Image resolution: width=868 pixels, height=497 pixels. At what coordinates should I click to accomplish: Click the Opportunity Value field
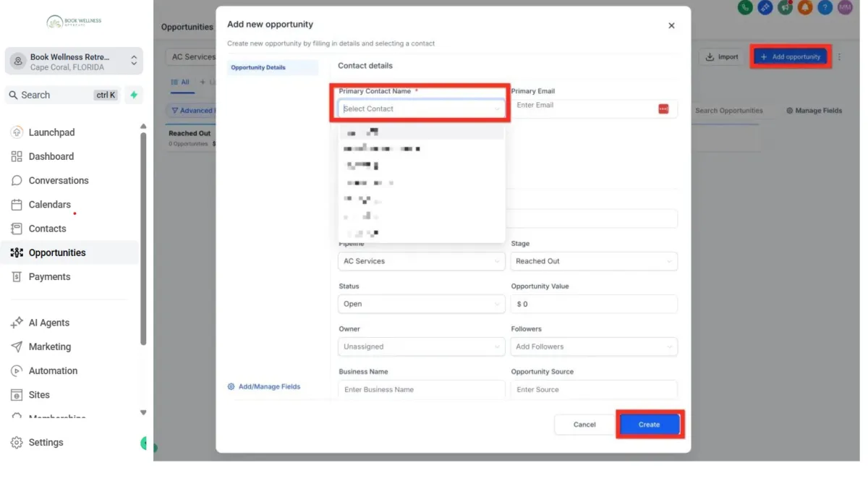point(594,304)
